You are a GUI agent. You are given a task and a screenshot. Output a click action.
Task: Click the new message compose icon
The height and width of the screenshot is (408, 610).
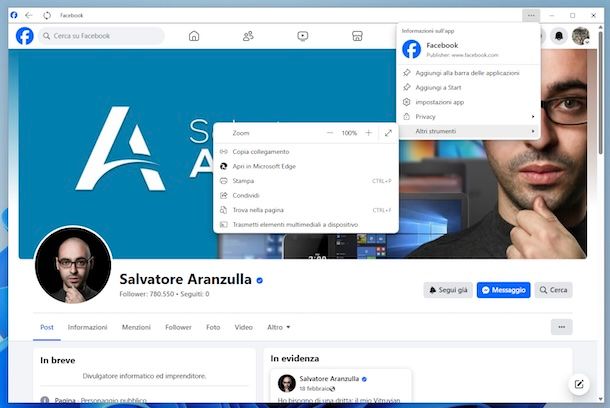tap(578, 384)
